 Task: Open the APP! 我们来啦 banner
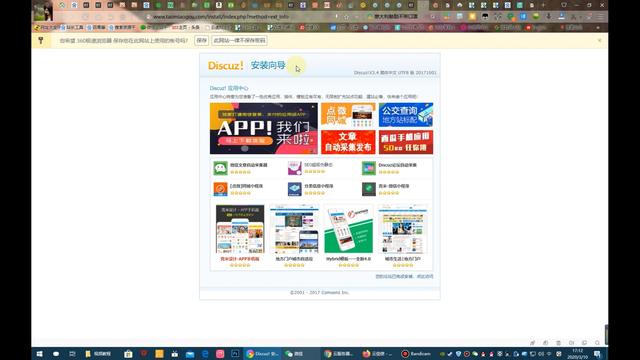pos(264,129)
